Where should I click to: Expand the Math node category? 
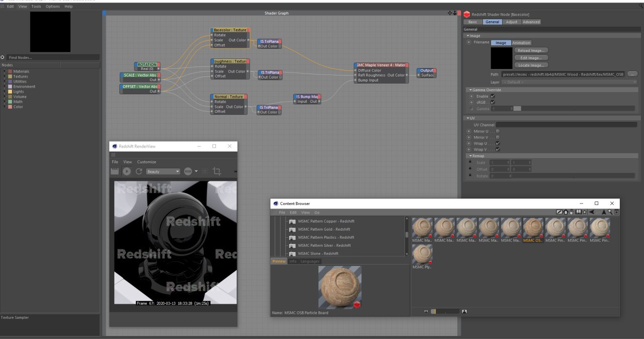[x=5, y=102]
